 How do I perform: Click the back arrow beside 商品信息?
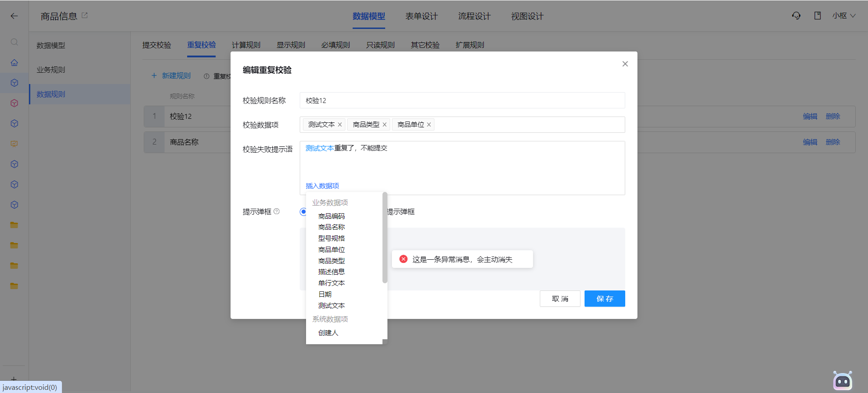pyautogui.click(x=14, y=16)
